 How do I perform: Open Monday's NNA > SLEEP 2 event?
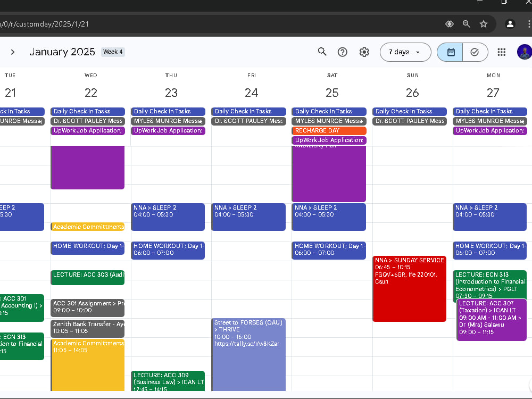coord(490,217)
